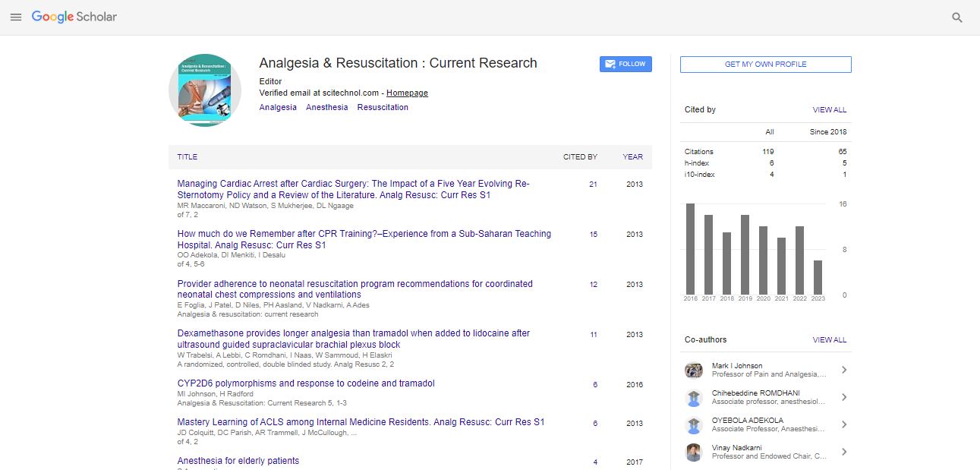Click Vinay Nadkarni's avatar photo
The height and width of the screenshot is (470, 980).
[694, 453]
